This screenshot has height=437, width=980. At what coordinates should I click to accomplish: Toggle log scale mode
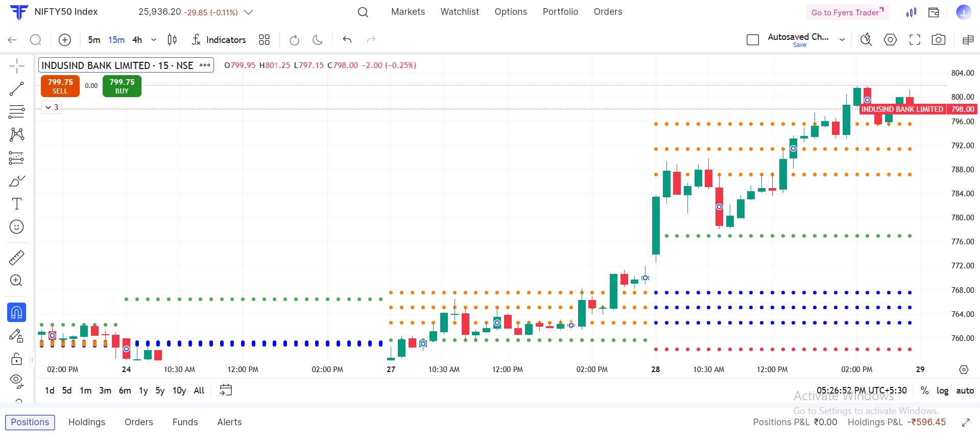coord(942,390)
